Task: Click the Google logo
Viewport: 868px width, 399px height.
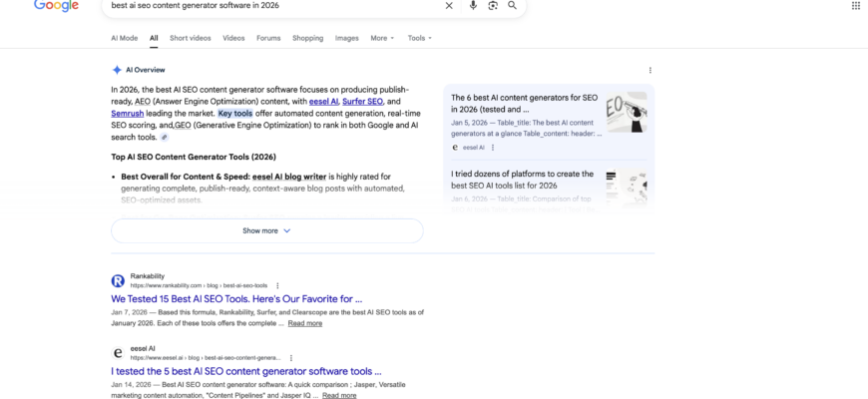Action: [56, 5]
